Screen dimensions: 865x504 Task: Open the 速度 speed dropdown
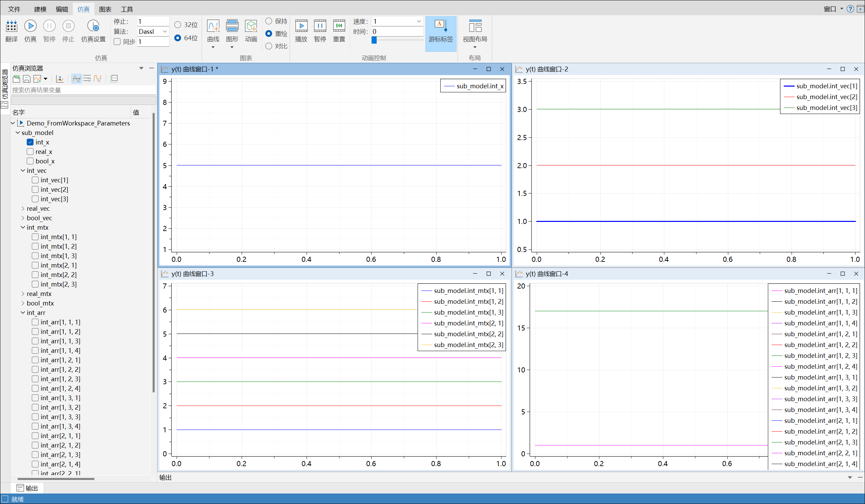pyautogui.click(x=398, y=21)
